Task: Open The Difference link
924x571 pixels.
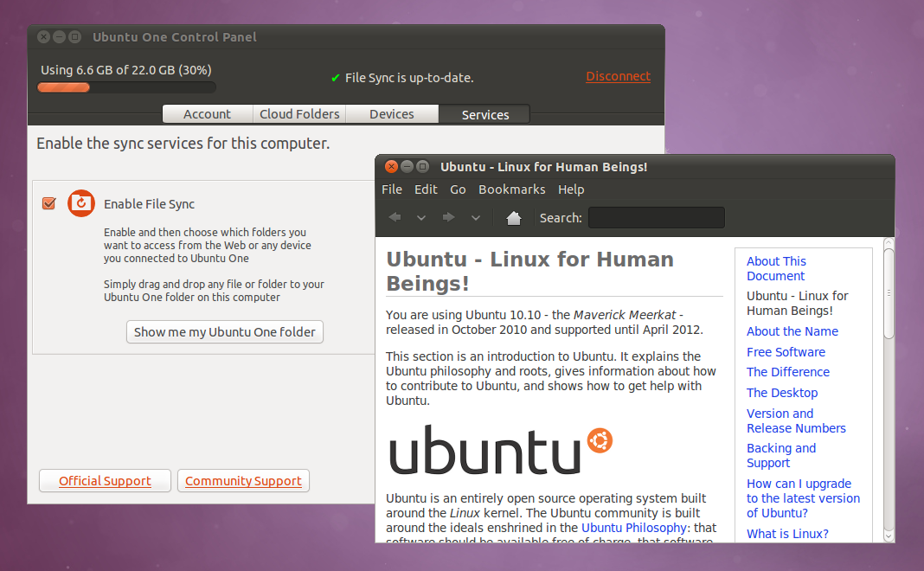Action: (x=788, y=372)
